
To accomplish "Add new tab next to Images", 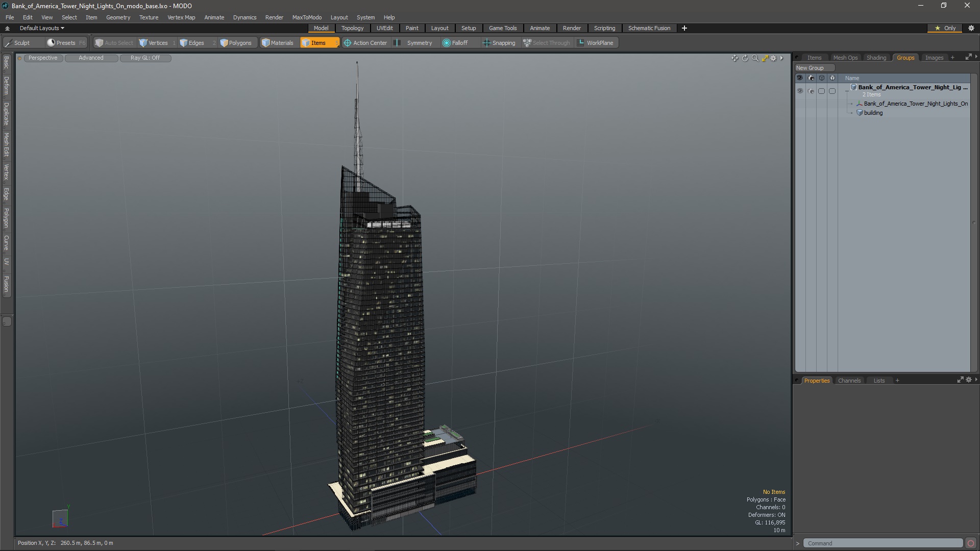I will click(952, 58).
